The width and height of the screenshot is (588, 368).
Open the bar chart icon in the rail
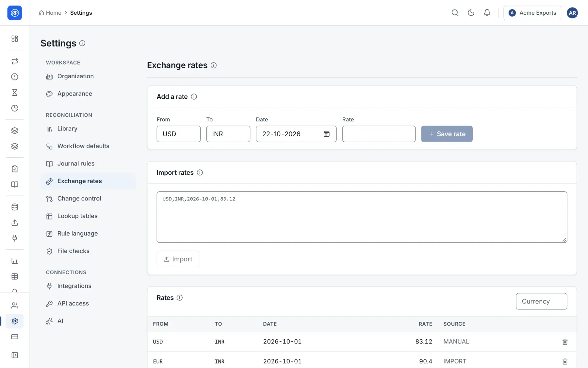(x=15, y=261)
